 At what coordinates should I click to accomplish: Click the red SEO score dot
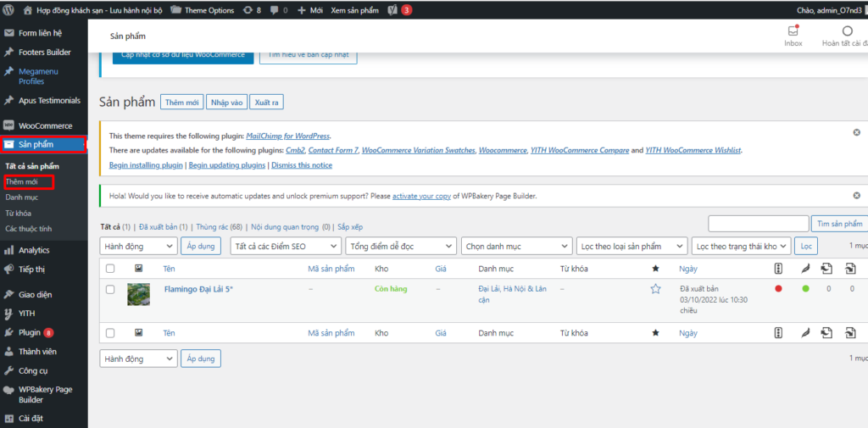[778, 289]
